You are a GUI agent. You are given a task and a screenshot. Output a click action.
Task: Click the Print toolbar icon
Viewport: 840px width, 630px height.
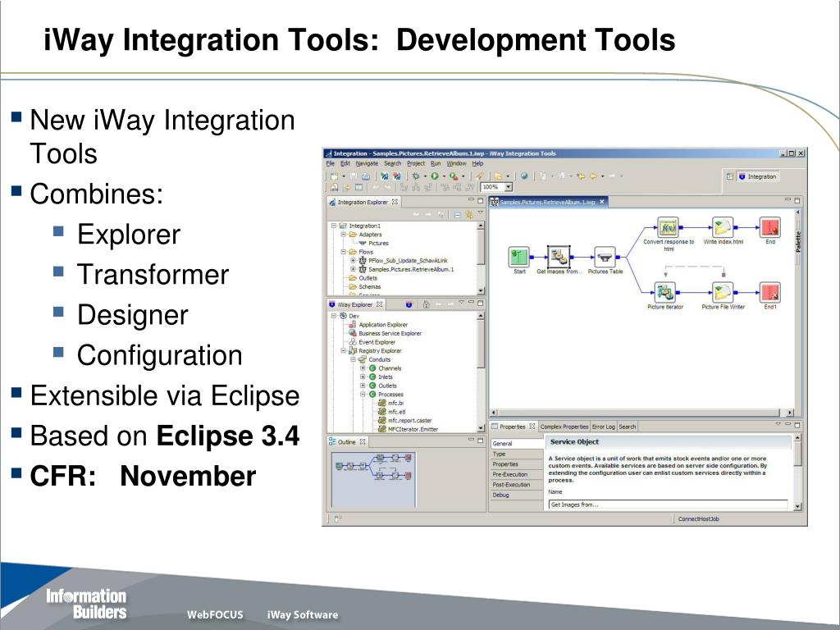click(365, 176)
